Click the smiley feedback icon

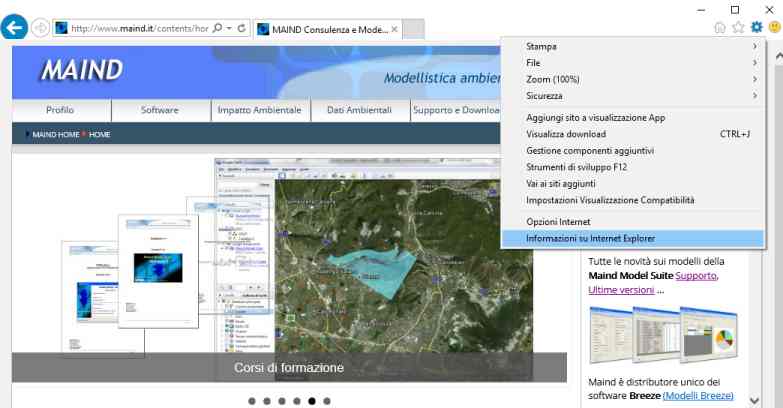pos(775,27)
